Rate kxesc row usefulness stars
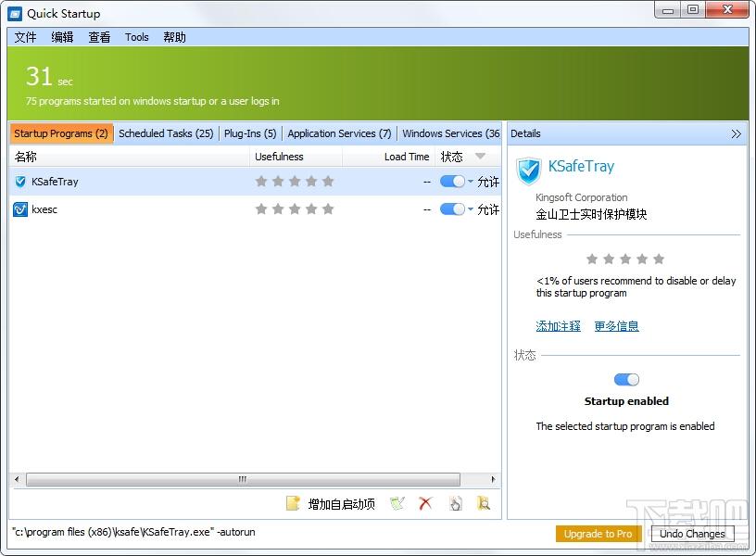The width and height of the screenshot is (756, 556). pos(295,208)
